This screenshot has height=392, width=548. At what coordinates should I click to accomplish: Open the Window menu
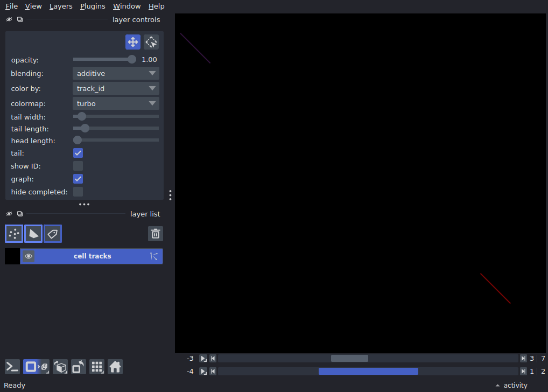point(127,6)
